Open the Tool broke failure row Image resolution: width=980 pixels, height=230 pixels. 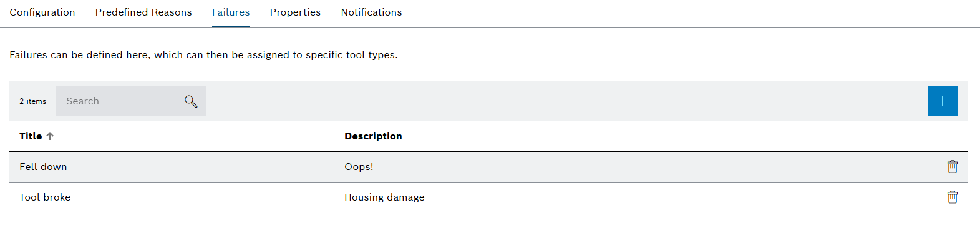coord(488,197)
